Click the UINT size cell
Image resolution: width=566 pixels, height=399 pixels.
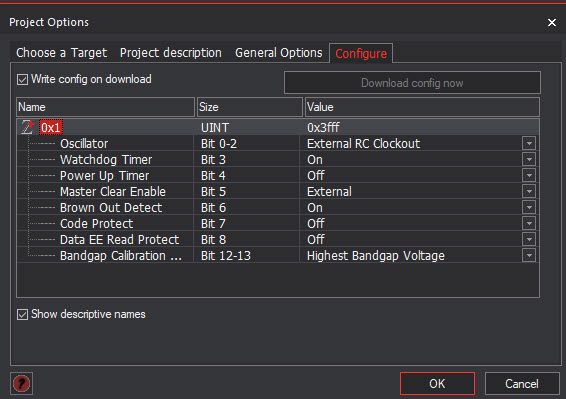tap(215, 127)
